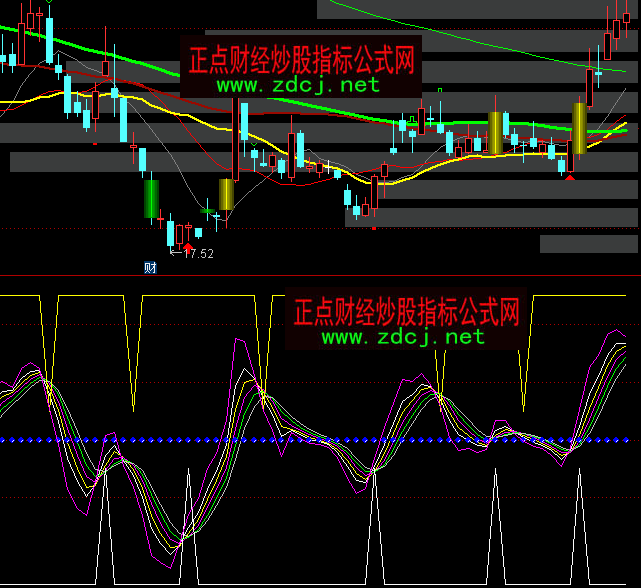Select the rightmost yellow highlighted candle bar
641x588 pixels.
pyautogui.click(x=578, y=128)
